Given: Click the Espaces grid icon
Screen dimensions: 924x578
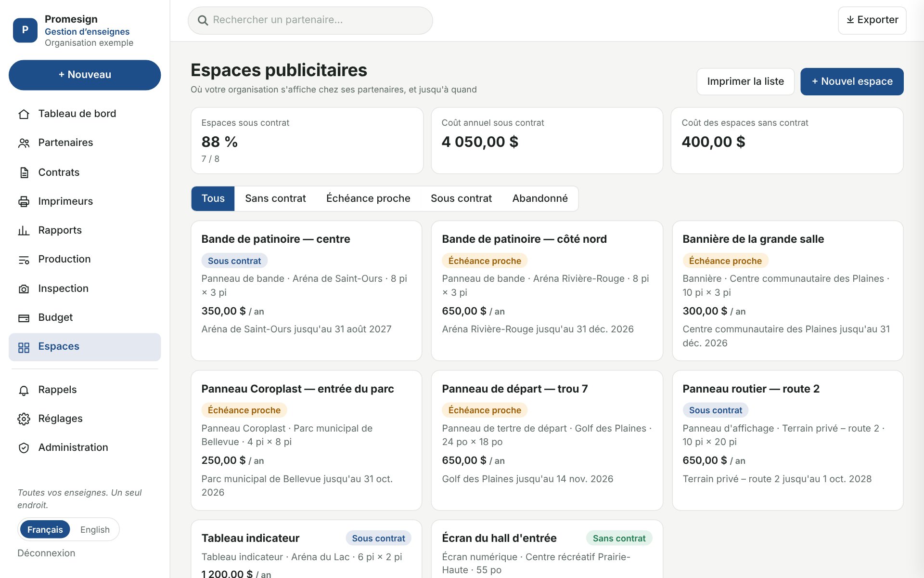Looking at the screenshot, I should (24, 347).
